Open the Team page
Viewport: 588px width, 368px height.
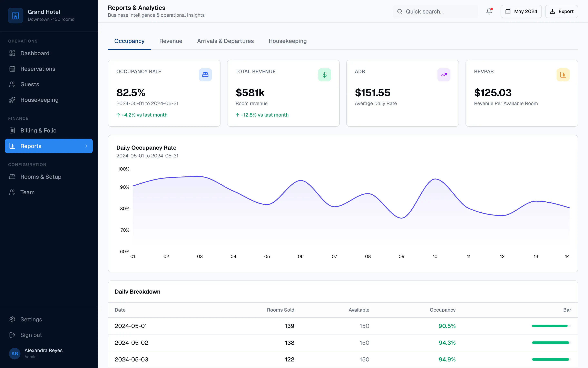tap(49, 192)
